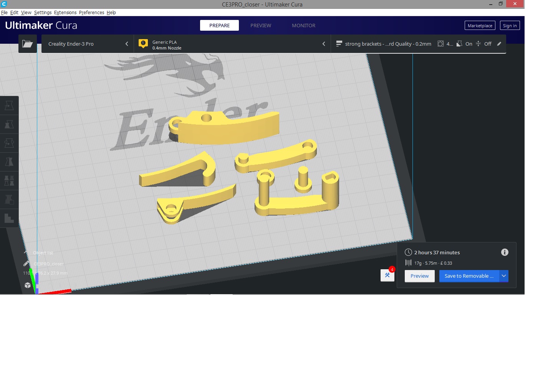This screenshot has height=392, width=553.
Task: Open the Generic PLA material dropdown
Action: pos(232,44)
